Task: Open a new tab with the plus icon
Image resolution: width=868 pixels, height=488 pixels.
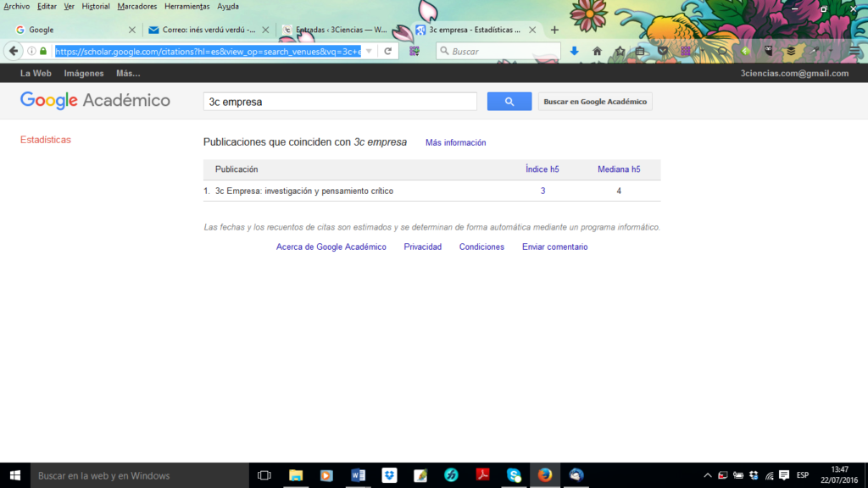Action: [x=554, y=28]
